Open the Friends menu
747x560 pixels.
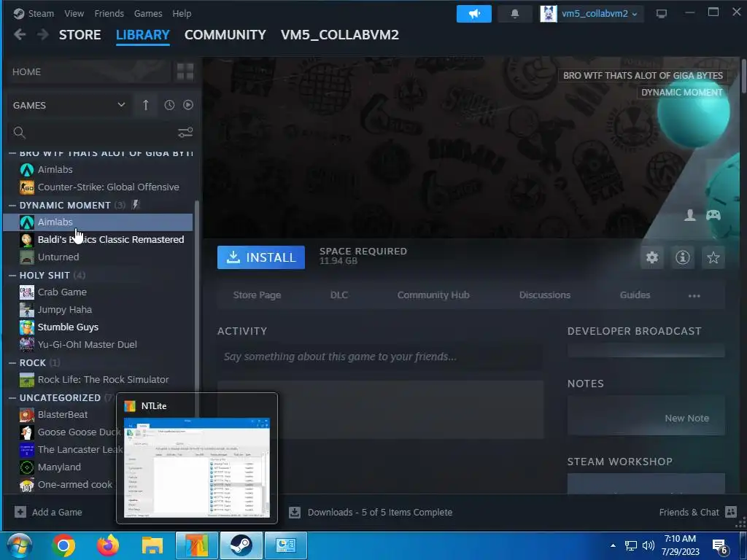point(109,13)
